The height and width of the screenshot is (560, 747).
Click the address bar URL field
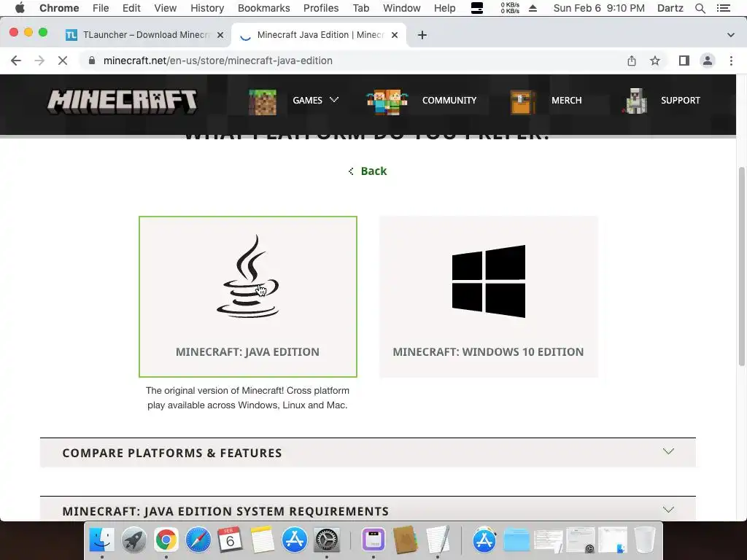(352, 61)
